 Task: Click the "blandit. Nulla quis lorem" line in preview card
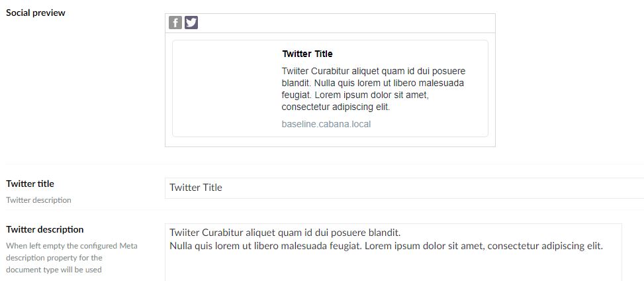coord(373,83)
